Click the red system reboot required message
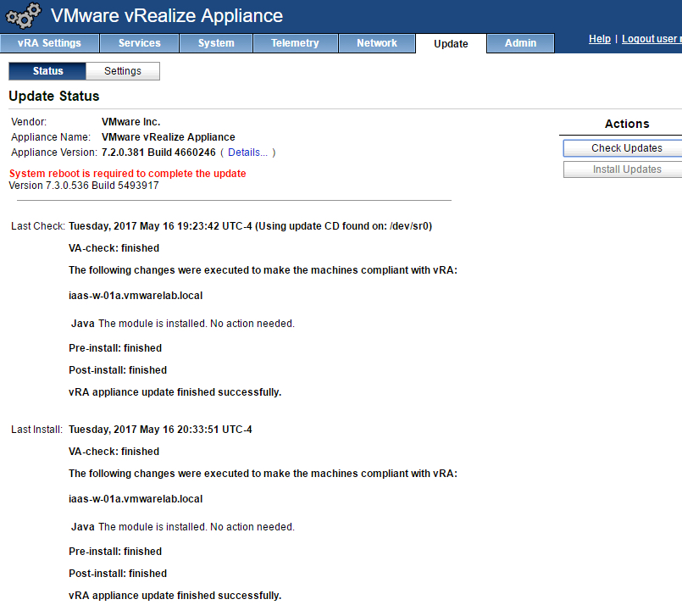This screenshot has width=682, height=616. click(127, 174)
